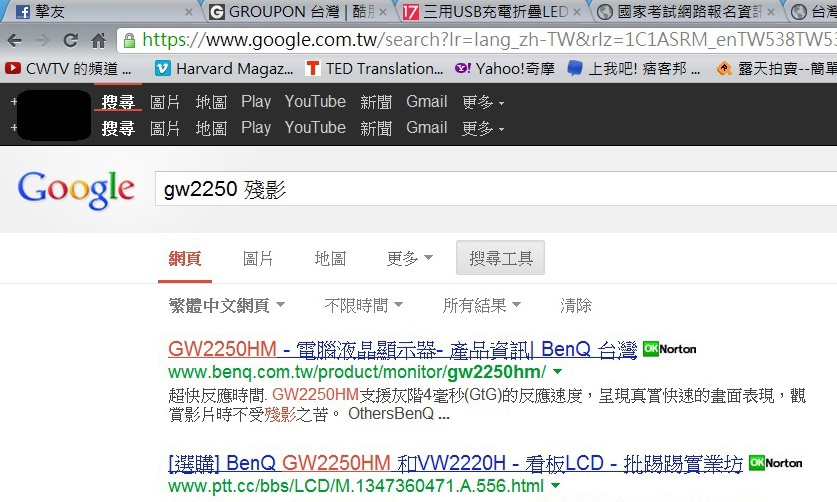Open Play in the upper black bar row
Image resolution: width=837 pixels, height=502 pixels.
click(256, 101)
